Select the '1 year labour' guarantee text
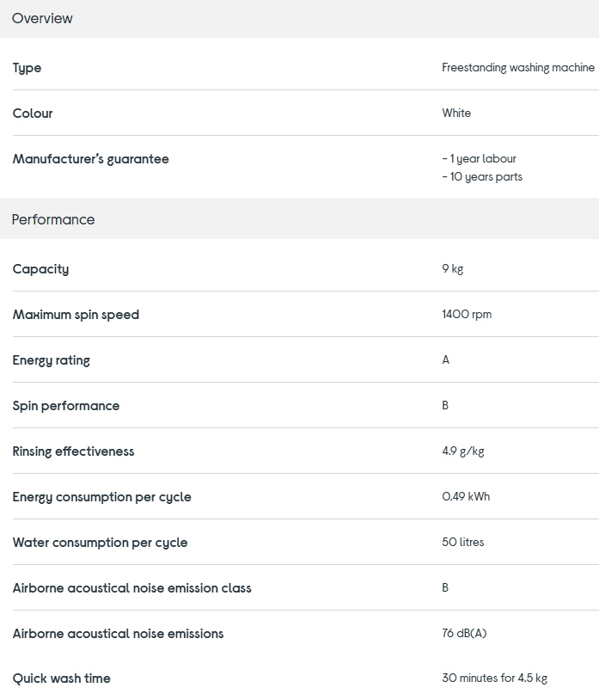Viewport: 599px width, 700px height. click(x=480, y=159)
